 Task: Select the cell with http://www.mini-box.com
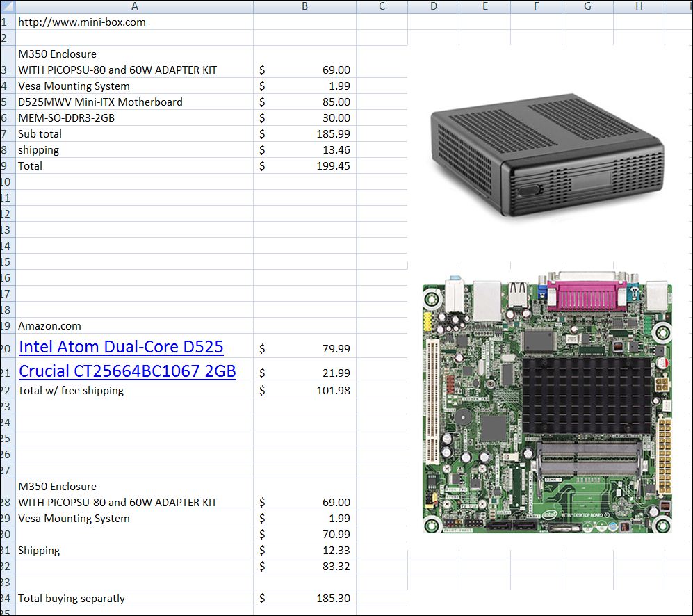coord(135,22)
